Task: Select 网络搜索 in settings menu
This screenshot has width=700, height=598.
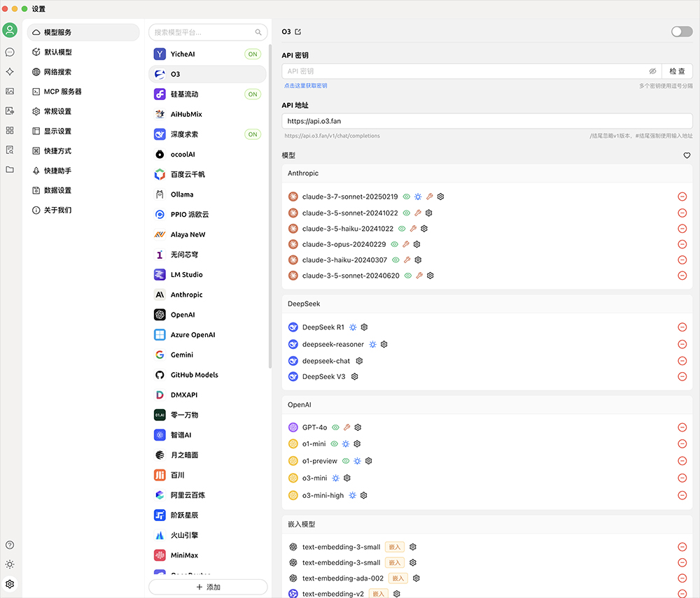Action: tap(57, 72)
